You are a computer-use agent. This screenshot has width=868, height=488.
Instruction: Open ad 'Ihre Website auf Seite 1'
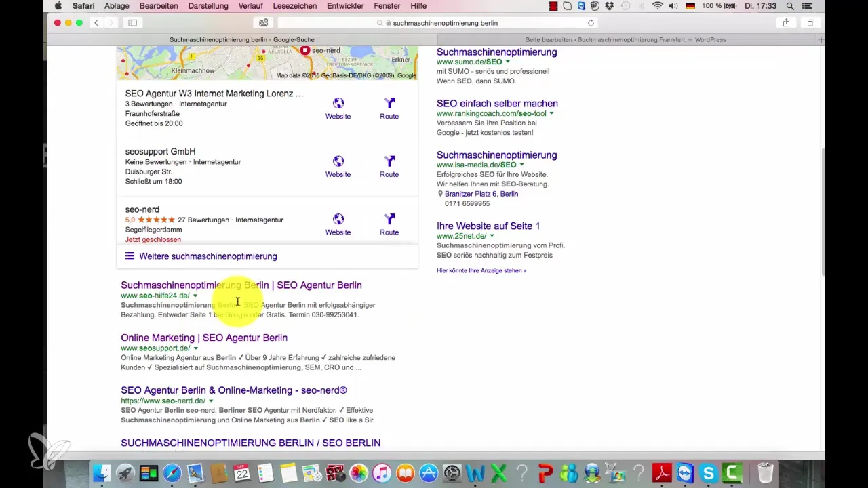tap(488, 226)
